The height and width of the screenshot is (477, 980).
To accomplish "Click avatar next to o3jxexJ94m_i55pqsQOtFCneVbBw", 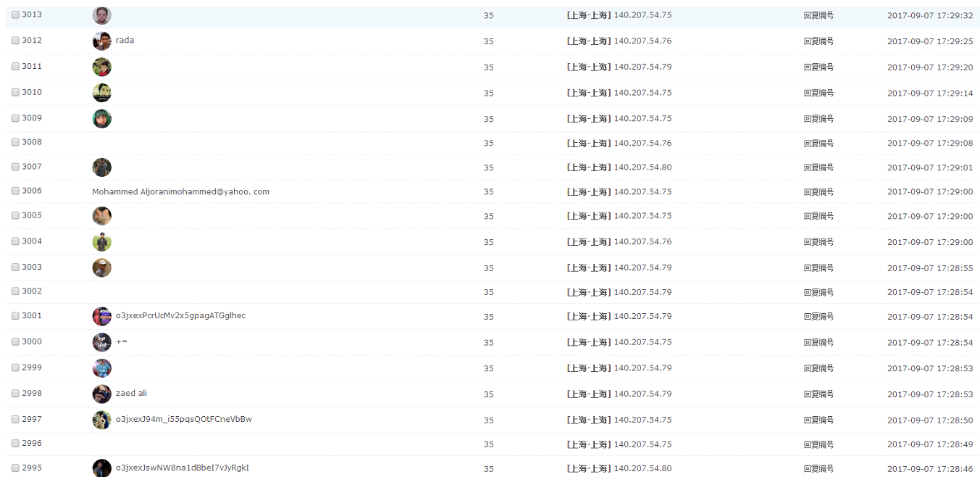I will coord(101,420).
